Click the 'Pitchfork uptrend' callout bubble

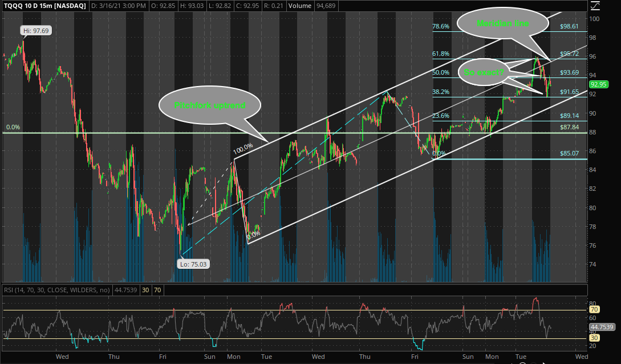coord(209,105)
